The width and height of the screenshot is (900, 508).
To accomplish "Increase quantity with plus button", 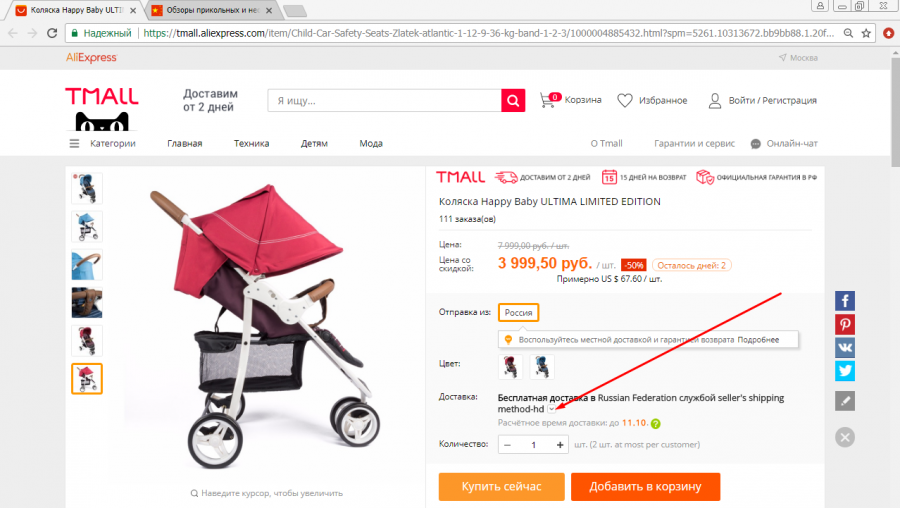I will (560, 445).
